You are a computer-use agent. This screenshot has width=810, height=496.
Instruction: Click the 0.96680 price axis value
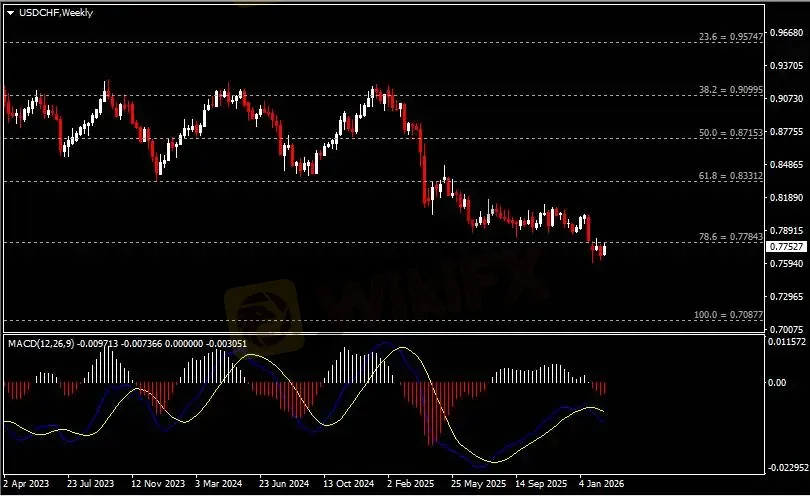click(x=784, y=32)
